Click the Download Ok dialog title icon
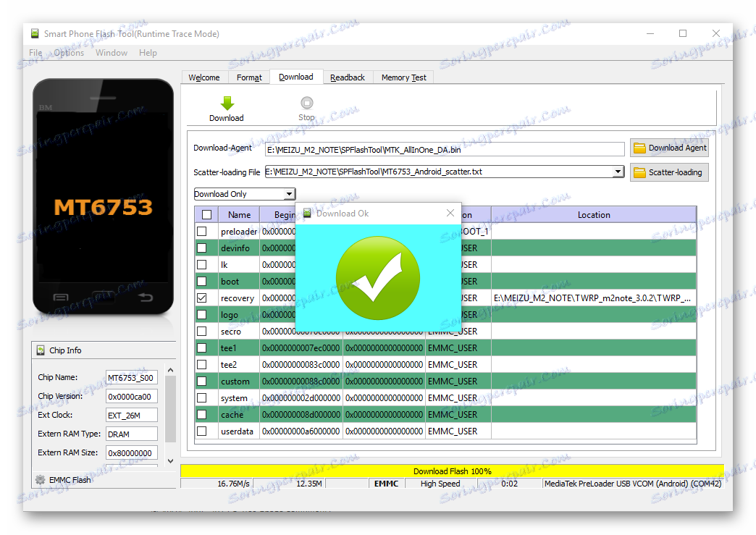Screen dimensions: 756x535 307,213
